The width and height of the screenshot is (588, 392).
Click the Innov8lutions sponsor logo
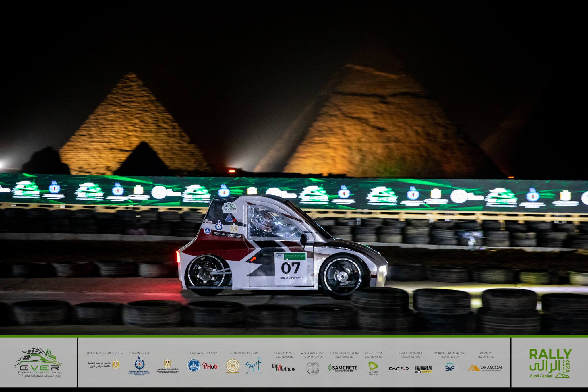pos(284,368)
